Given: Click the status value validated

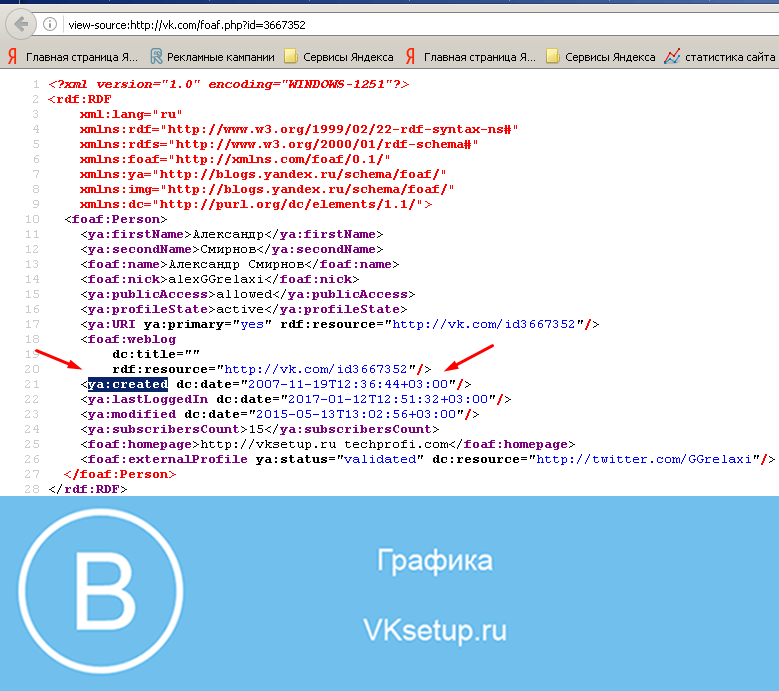Looking at the screenshot, I should click(x=380, y=459).
